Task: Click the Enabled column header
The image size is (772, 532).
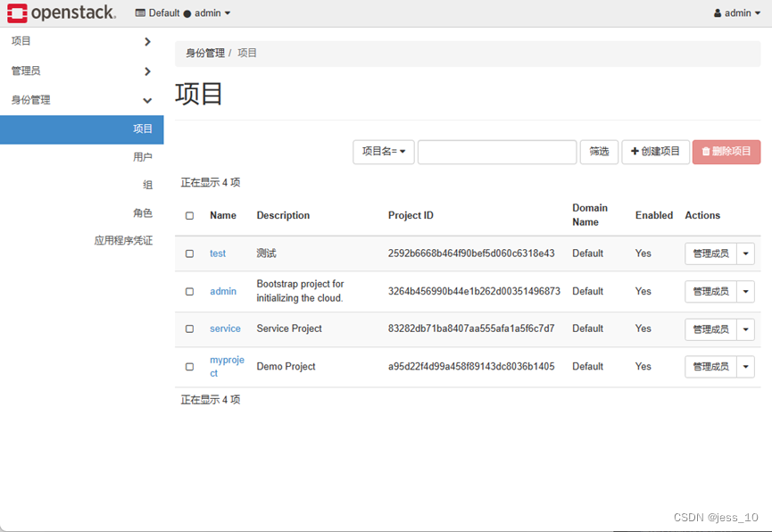Action: click(x=654, y=215)
